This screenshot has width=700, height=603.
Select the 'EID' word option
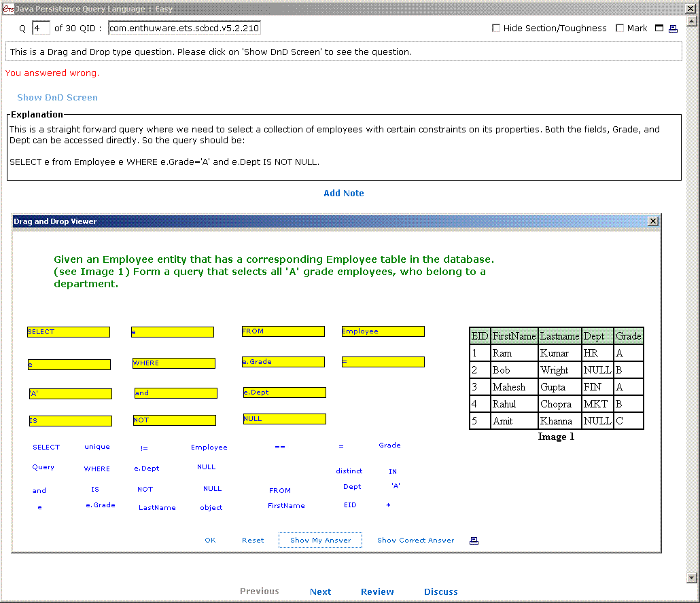(x=350, y=505)
